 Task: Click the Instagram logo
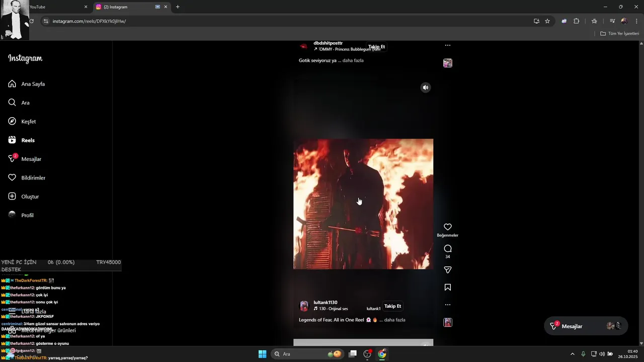[x=25, y=58]
